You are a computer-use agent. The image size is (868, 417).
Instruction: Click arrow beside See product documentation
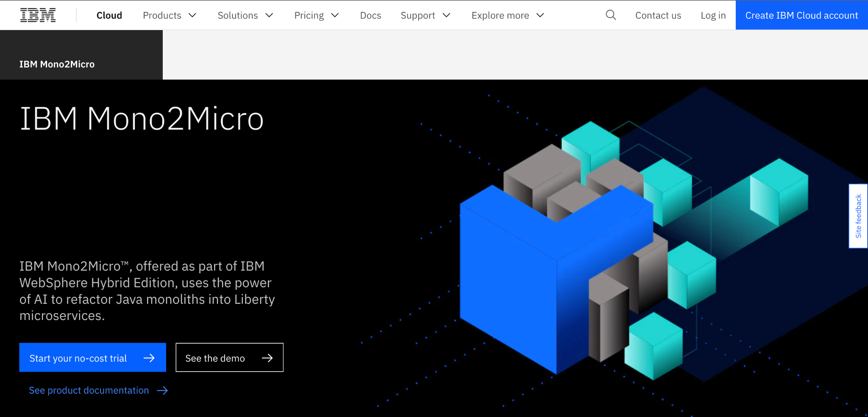[162, 390]
